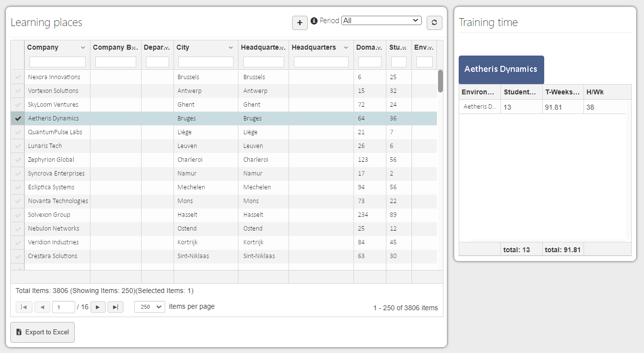Go to the next page of results

pyautogui.click(x=98, y=307)
